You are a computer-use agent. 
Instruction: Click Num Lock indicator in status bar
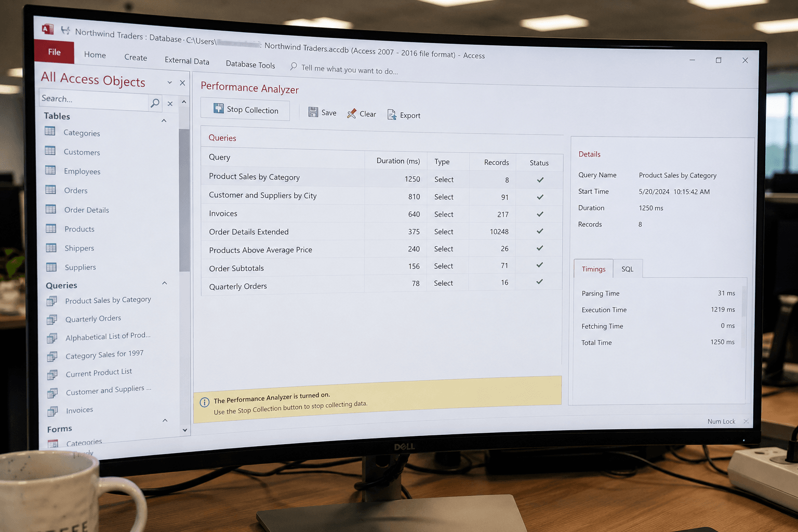721,421
